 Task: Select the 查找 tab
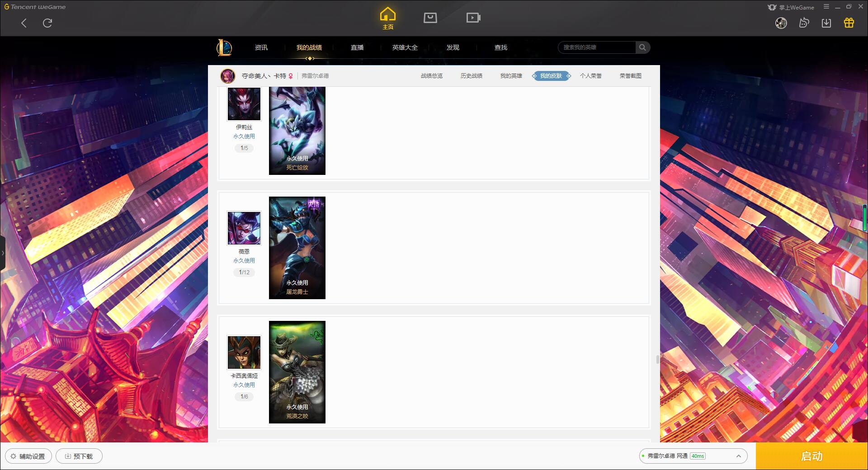501,47
